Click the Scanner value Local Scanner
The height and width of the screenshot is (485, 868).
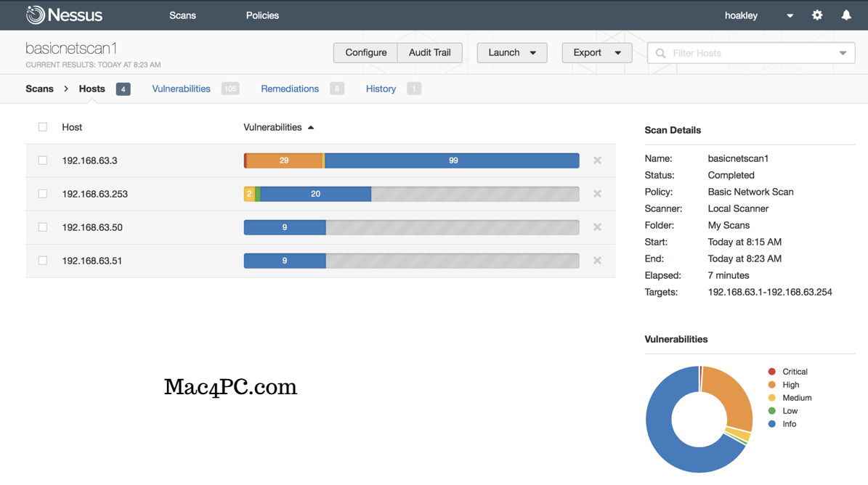pyautogui.click(x=738, y=208)
